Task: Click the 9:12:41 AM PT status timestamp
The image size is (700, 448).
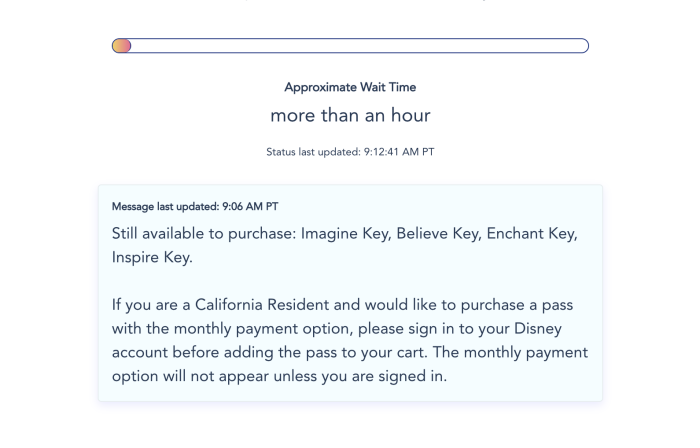Action: tap(397, 152)
